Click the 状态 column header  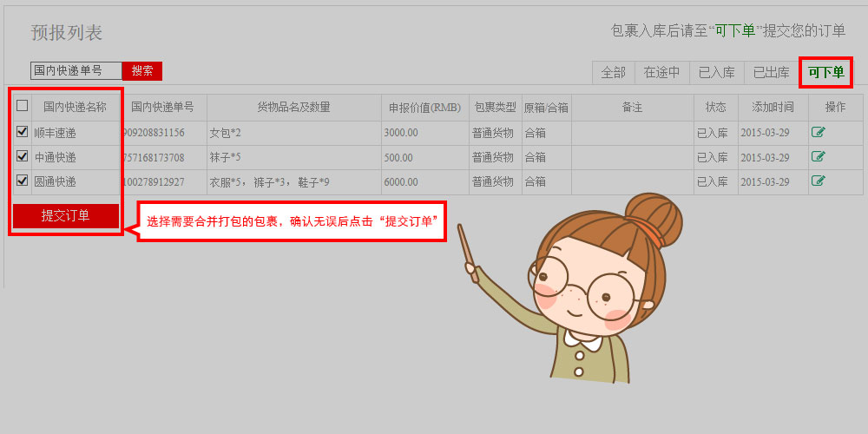716,108
